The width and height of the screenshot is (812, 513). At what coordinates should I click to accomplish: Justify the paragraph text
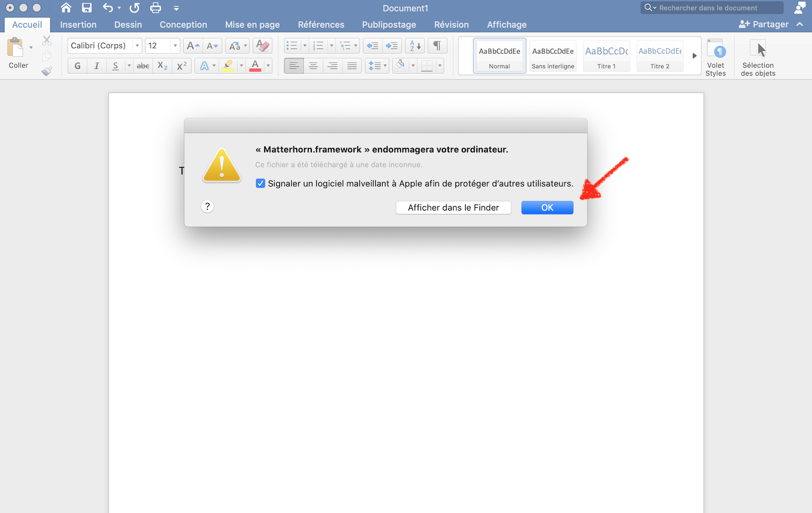coord(352,66)
